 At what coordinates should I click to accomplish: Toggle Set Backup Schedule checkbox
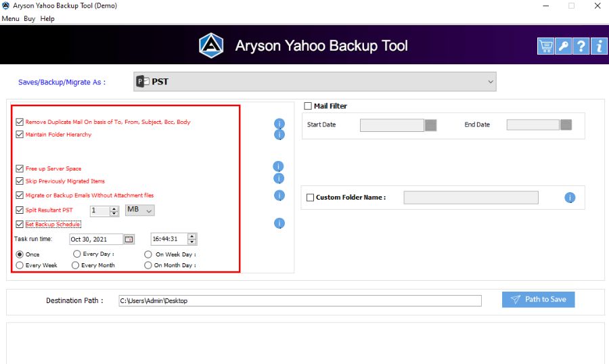[x=20, y=224]
